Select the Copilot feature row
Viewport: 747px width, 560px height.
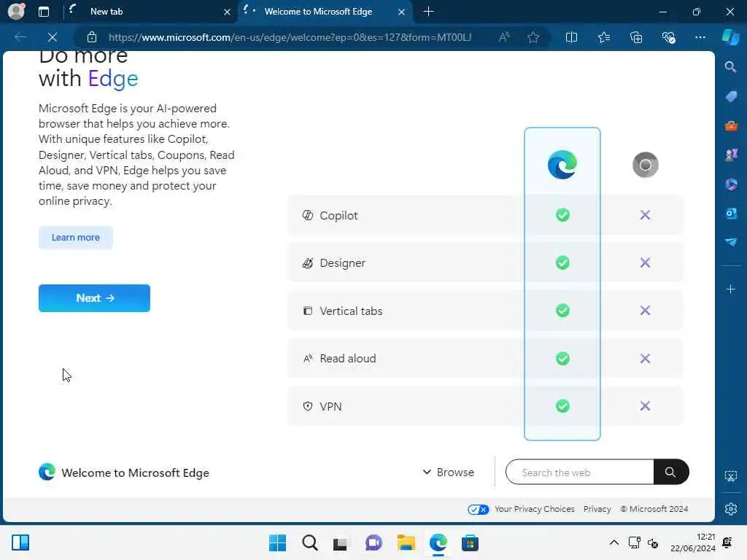click(x=485, y=215)
